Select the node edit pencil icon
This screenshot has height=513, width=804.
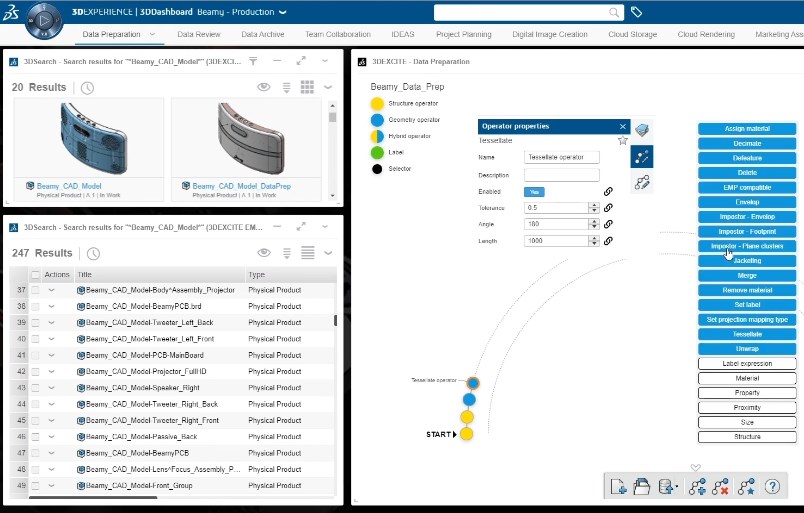(x=642, y=182)
